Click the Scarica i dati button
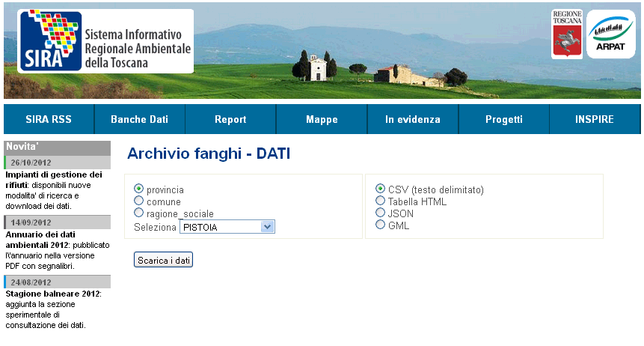The width and height of the screenshot is (644, 346). (x=164, y=260)
